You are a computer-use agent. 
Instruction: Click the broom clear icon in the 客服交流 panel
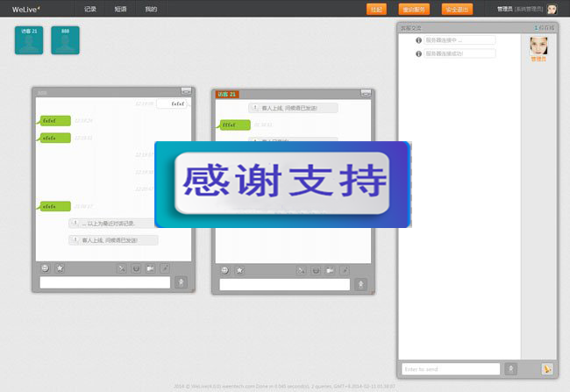(547, 368)
